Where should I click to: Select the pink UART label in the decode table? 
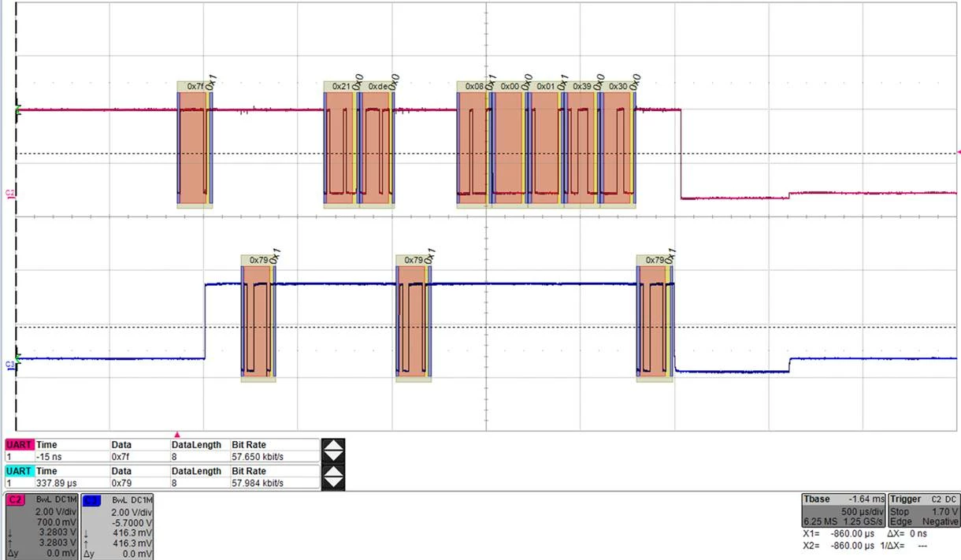(20, 445)
